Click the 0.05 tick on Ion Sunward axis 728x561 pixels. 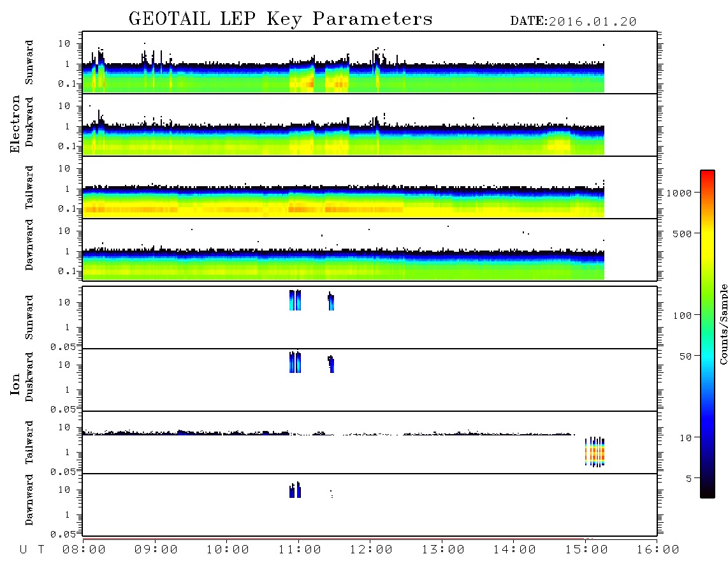tap(63, 347)
